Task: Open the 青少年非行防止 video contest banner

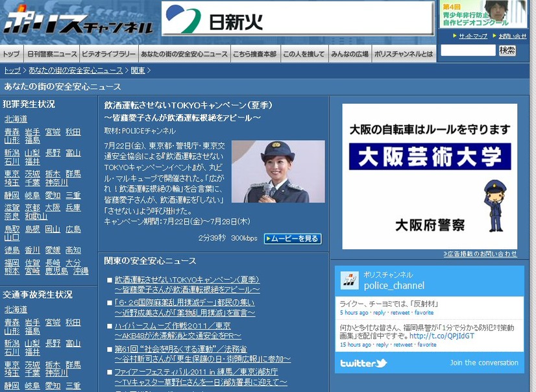Action: tap(483, 14)
